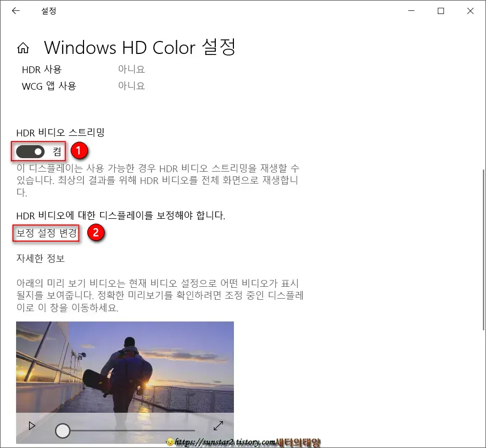Turn off the HDR 비디오 스트리밍 toggle
The width and height of the screenshot is (486, 448).
31,151
